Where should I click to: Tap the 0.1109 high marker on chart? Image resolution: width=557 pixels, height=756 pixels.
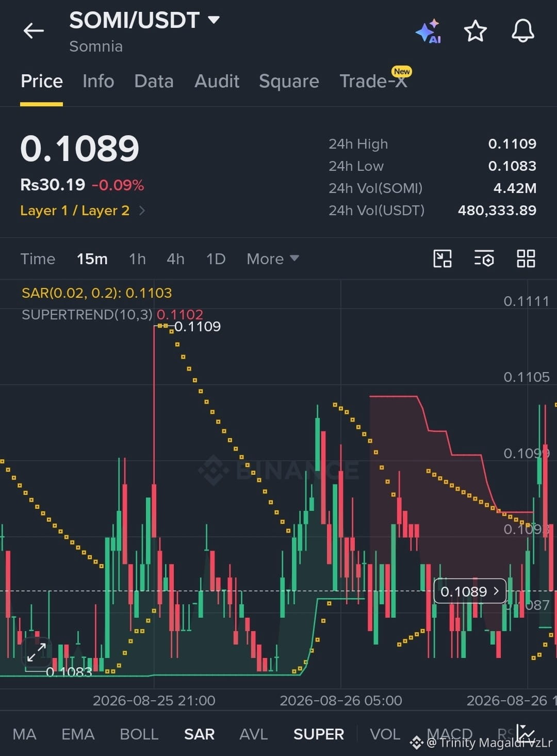197,326
